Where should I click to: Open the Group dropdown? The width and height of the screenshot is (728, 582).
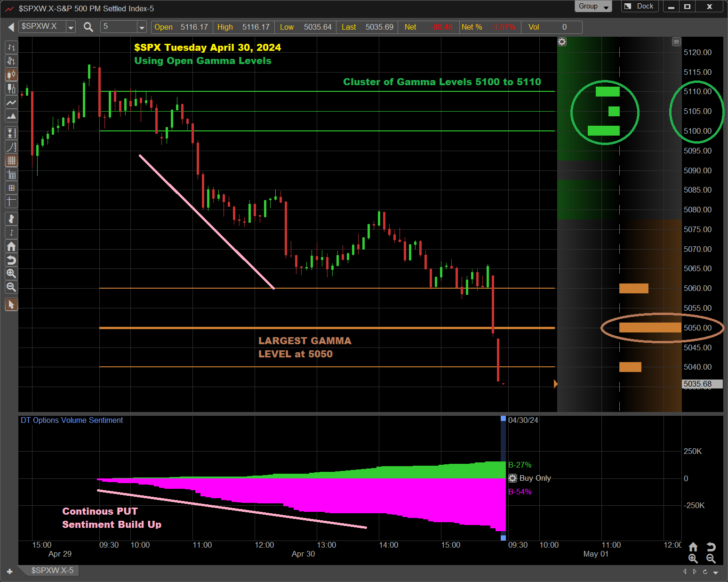(593, 7)
